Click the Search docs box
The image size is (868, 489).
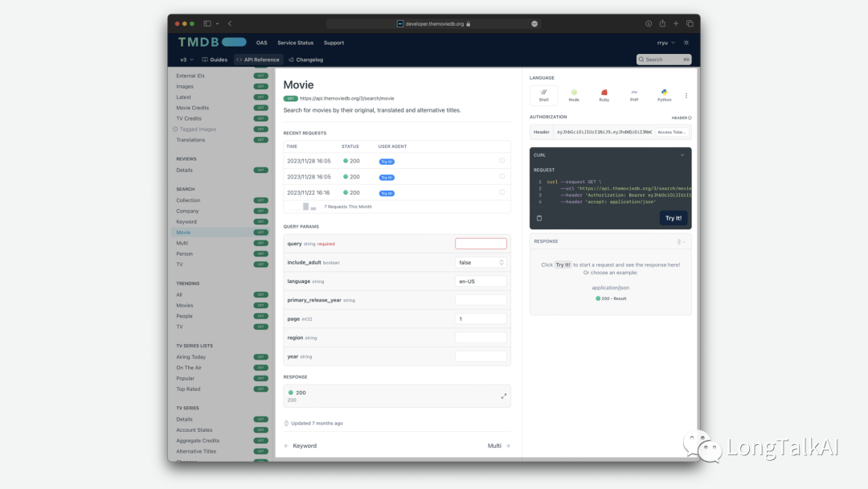coord(664,60)
